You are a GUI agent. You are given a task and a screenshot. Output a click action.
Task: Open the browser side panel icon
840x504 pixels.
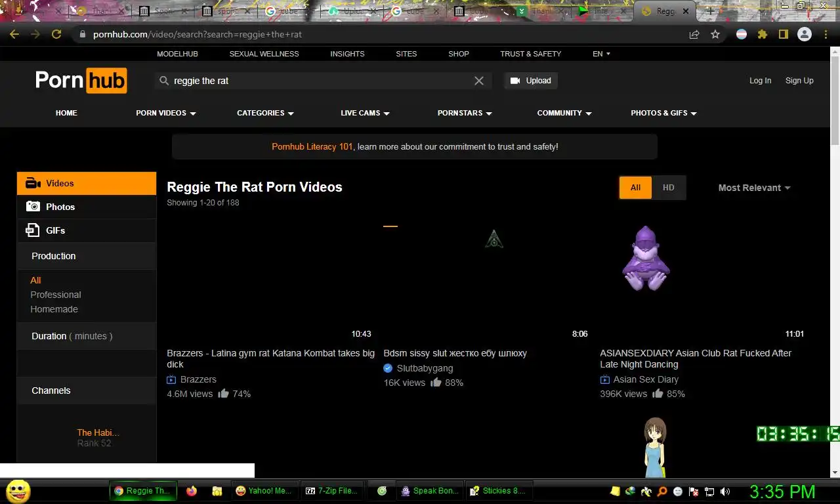point(784,34)
